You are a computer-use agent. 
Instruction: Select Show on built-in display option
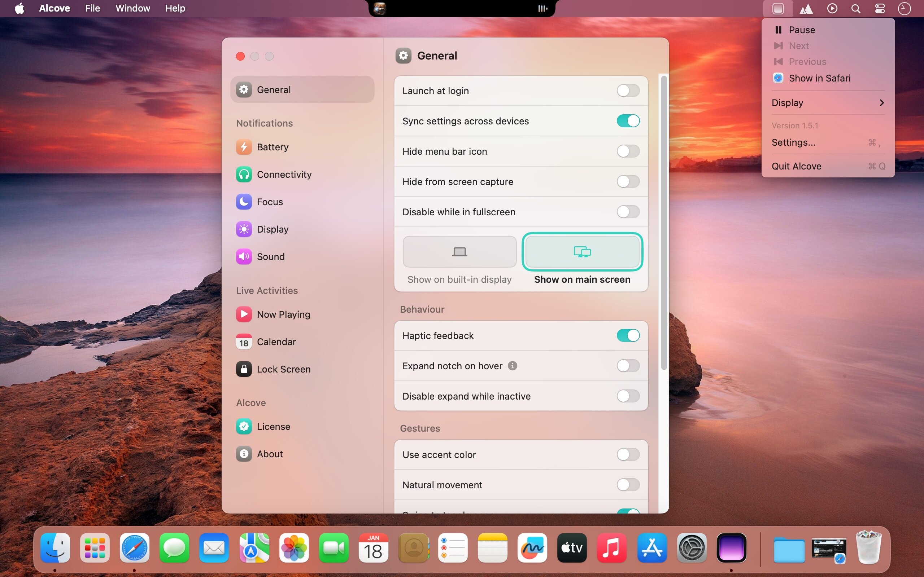coord(459,252)
